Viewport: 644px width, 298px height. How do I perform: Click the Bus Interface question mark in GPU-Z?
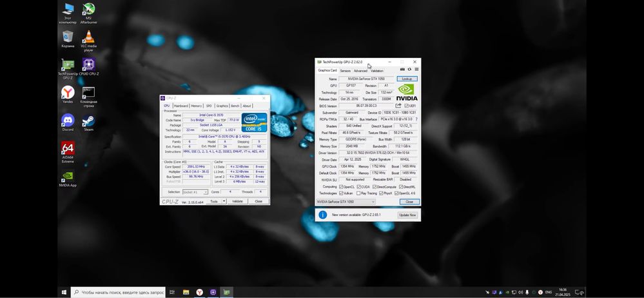[416, 119]
